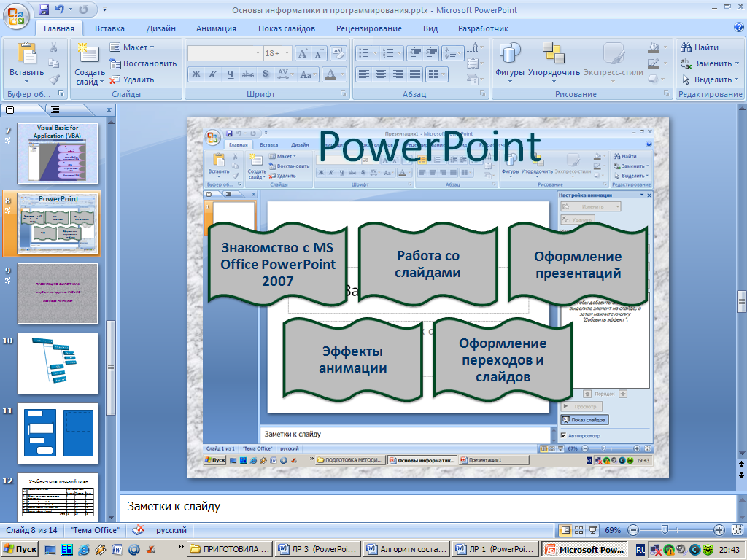Cut the selection with the scissors icon
The image size is (747, 560).
(x=54, y=47)
